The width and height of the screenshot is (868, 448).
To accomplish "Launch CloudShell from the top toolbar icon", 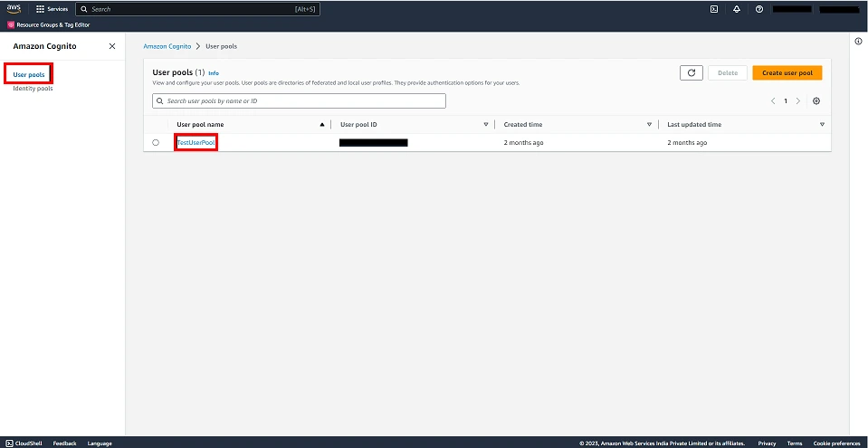I will [714, 9].
